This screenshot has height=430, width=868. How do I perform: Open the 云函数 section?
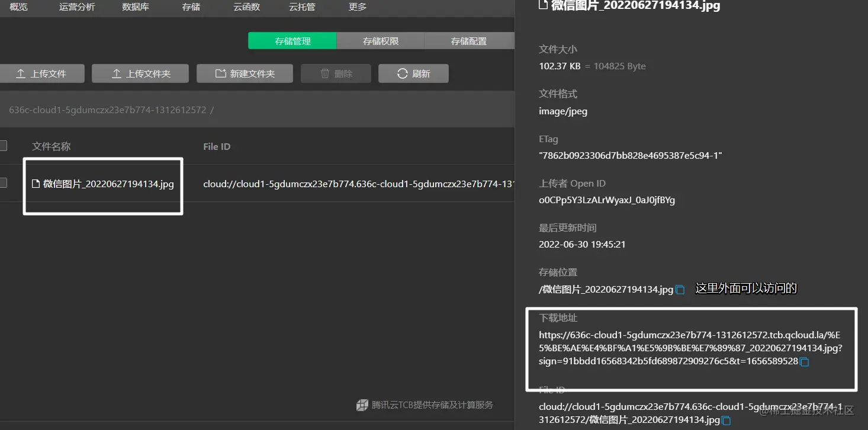click(x=247, y=7)
